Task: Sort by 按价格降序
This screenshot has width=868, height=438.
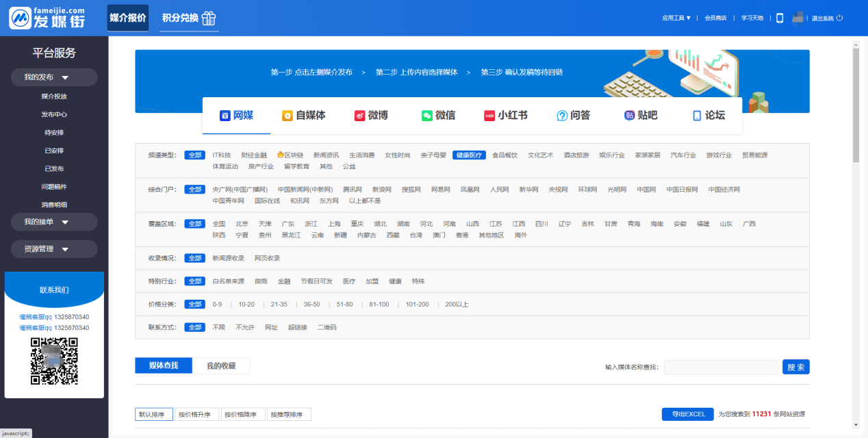Action: point(243,414)
